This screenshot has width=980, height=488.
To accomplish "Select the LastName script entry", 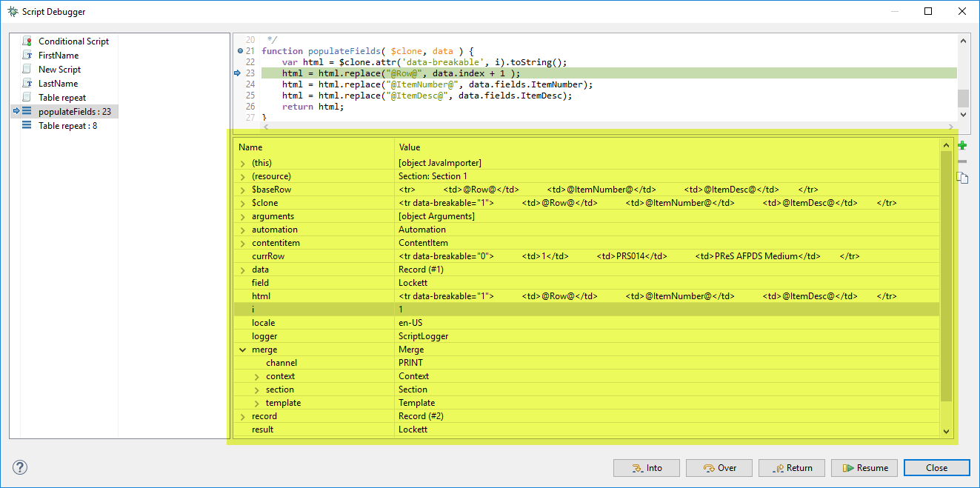I will [x=58, y=84].
